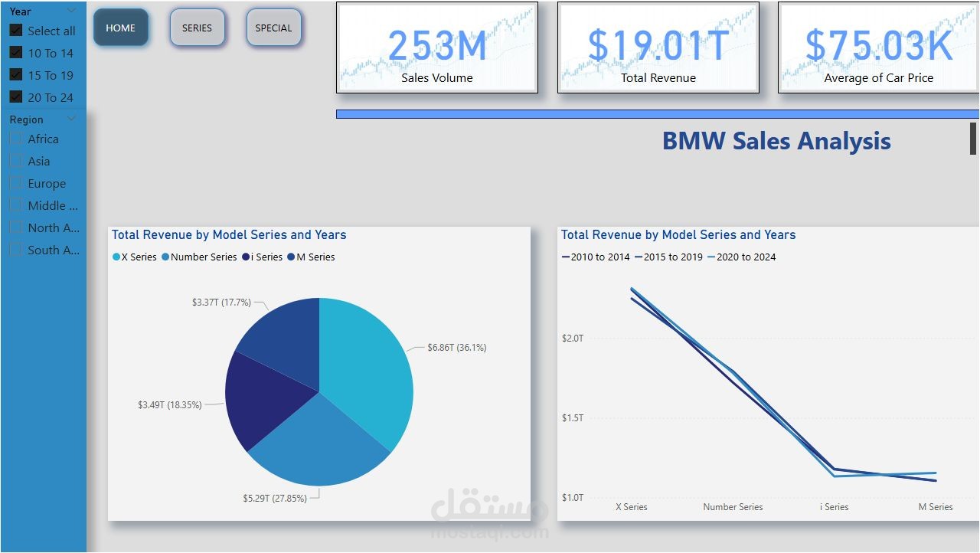Click the $1.0T y-axis label

tap(573, 498)
